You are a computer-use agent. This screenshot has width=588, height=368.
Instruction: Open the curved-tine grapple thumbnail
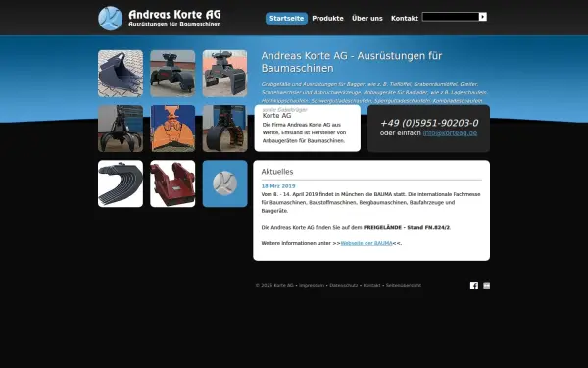[225, 129]
